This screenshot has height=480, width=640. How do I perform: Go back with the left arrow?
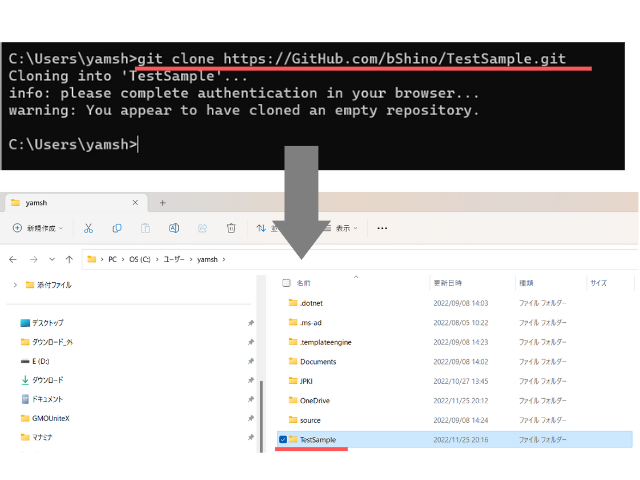13,259
